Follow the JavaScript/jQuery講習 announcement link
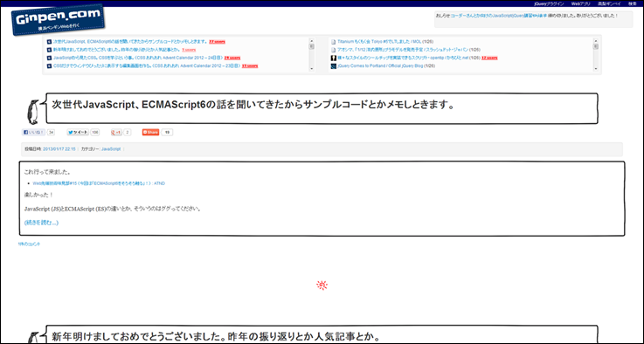Image resolution: width=644 pixels, height=344 pixels. [x=499, y=16]
